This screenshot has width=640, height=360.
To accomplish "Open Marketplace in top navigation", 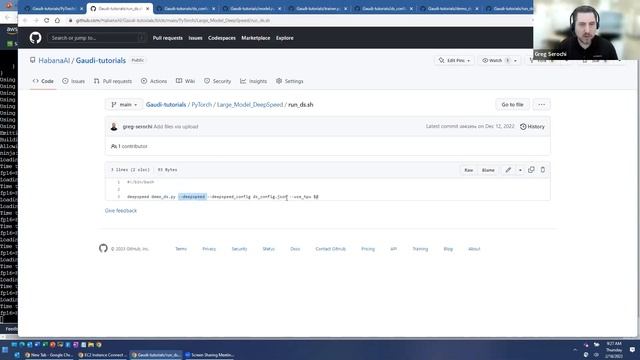I will [256, 38].
